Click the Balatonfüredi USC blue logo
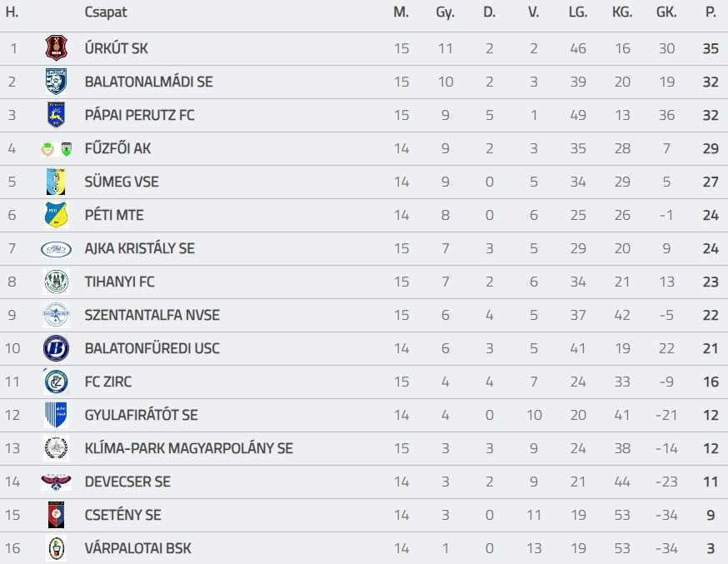Screen dimensions: 728x564 pyautogui.click(x=56, y=348)
